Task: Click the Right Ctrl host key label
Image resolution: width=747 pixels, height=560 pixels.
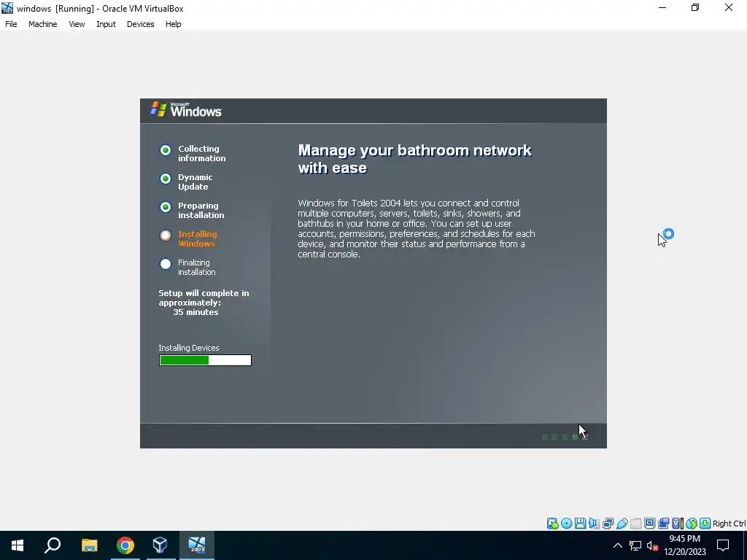Action: tap(729, 524)
